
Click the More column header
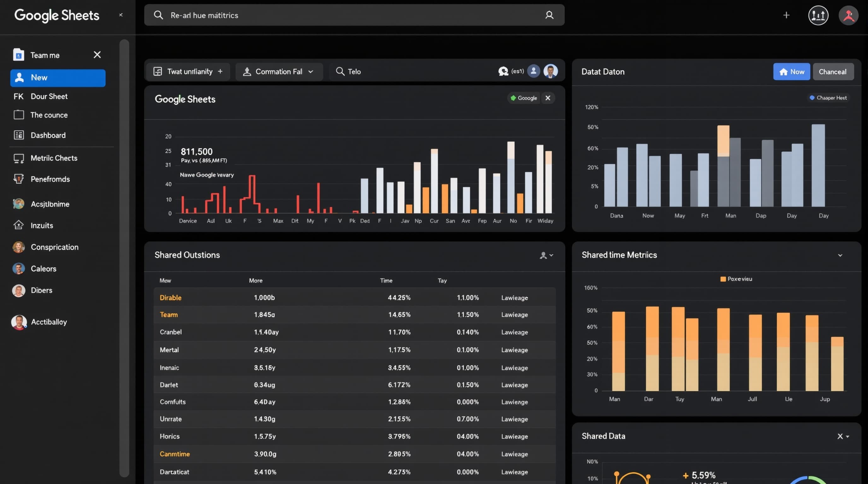coord(255,280)
